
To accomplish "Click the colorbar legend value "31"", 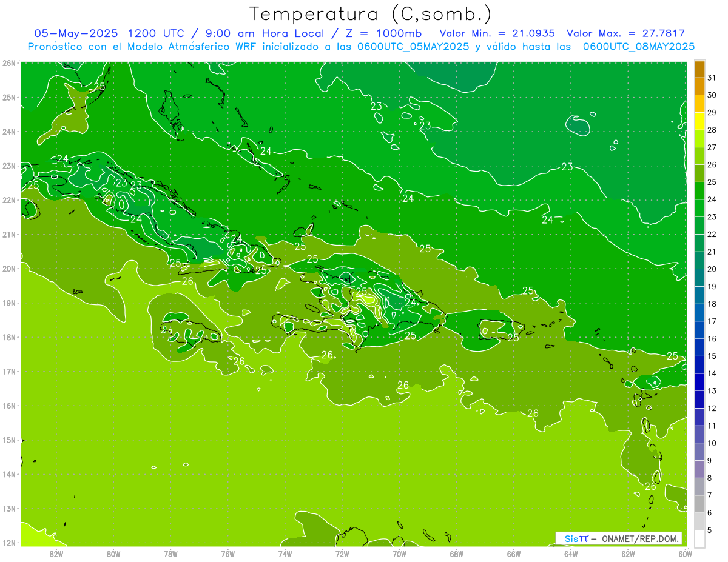I will pyautogui.click(x=712, y=78).
